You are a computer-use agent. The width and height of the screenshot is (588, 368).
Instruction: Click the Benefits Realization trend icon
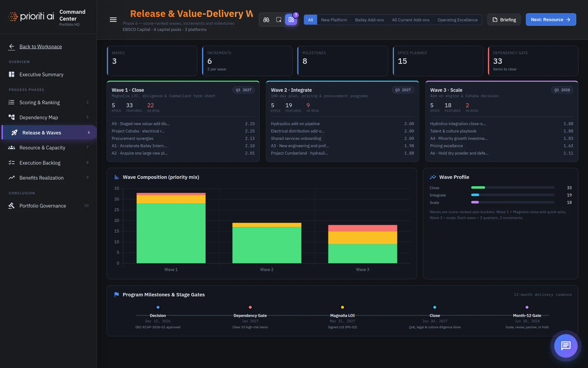coord(11,178)
